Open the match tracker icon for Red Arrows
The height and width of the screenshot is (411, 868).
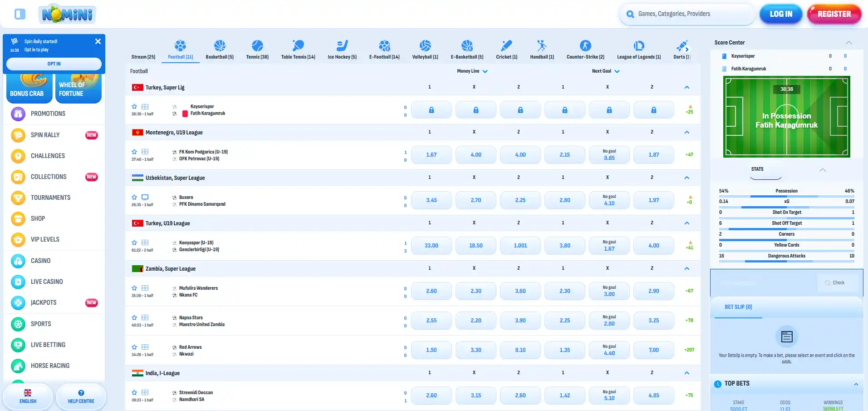[x=145, y=347]
